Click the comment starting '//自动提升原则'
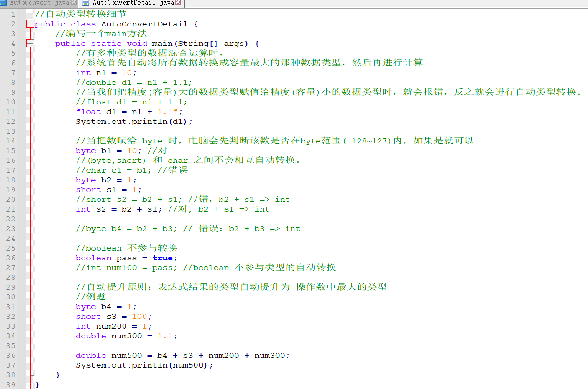The height and width of the screenshot is (389, 588). [231, 287]
